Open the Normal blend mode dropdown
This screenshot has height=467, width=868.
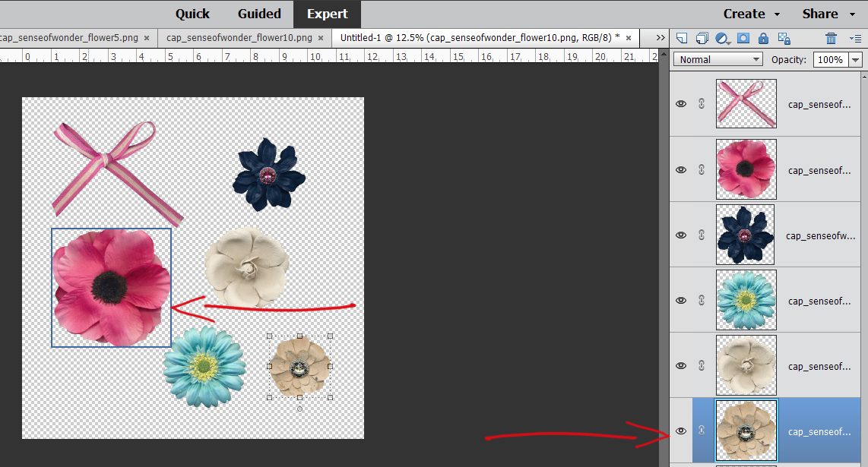click(x=718, y=59)
